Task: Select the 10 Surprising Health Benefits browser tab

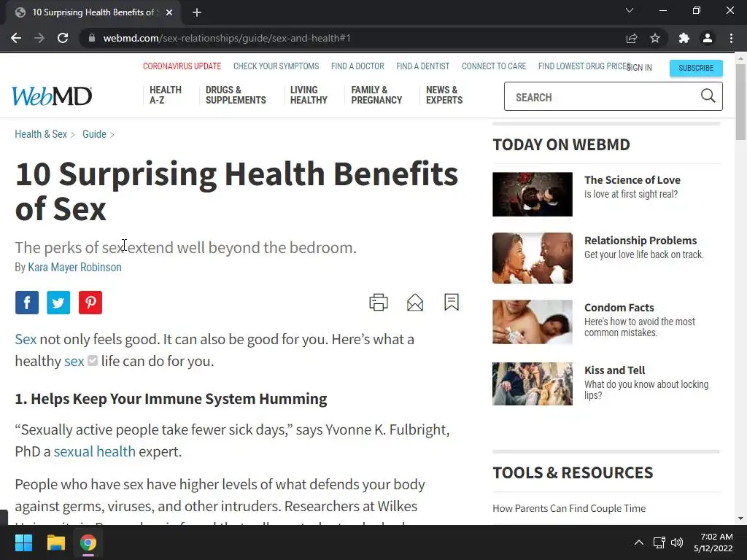Action: click(x=93, y=12)
